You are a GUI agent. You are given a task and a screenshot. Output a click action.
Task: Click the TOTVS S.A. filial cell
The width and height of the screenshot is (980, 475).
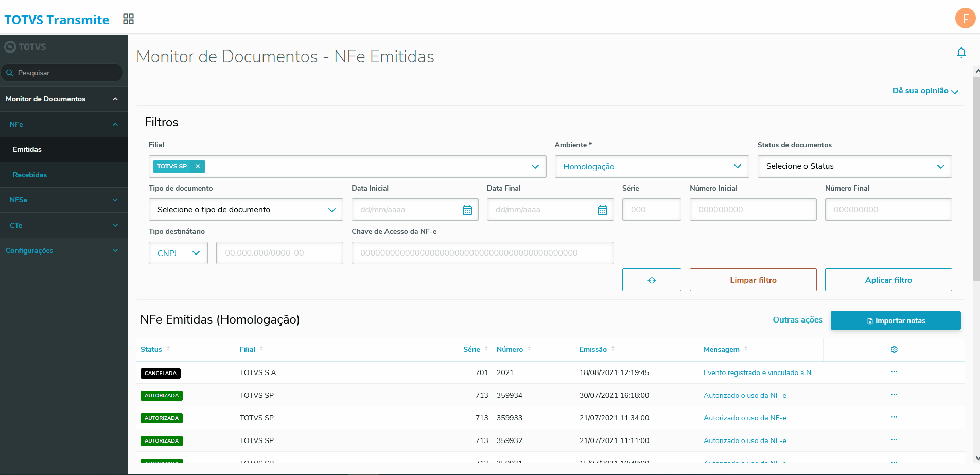[259, 372]
